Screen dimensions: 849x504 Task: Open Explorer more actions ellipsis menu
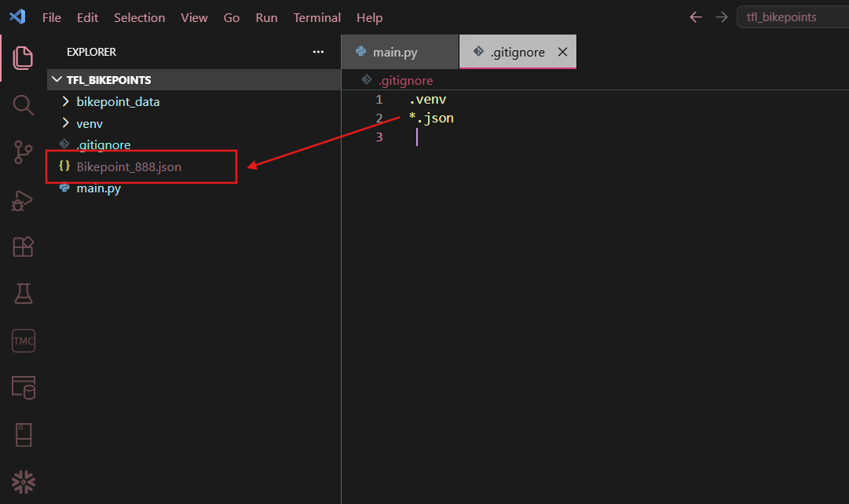point(318,52)
